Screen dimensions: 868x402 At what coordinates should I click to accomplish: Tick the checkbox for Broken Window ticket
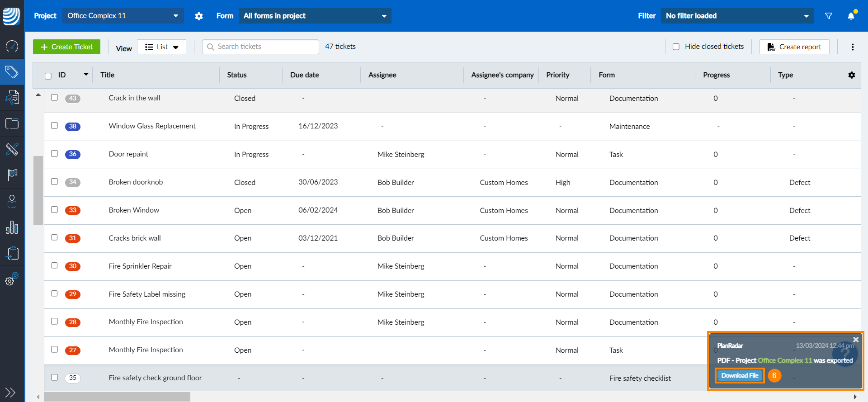(x=54, y=210)
